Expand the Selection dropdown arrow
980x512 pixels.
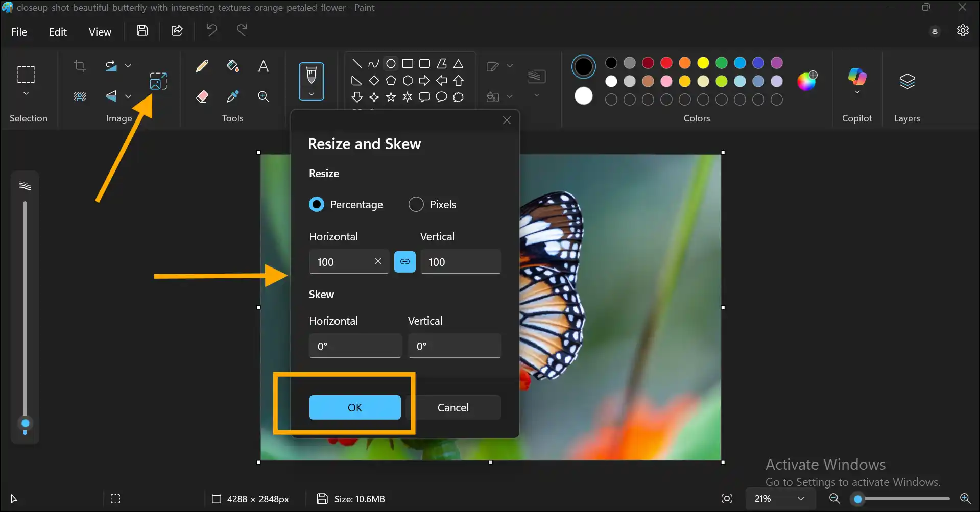point(26,94)
